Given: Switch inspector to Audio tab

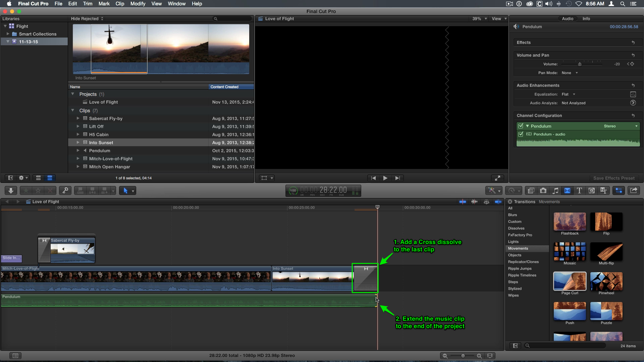Looking at the screenshot, I should [x=568, y=19].
